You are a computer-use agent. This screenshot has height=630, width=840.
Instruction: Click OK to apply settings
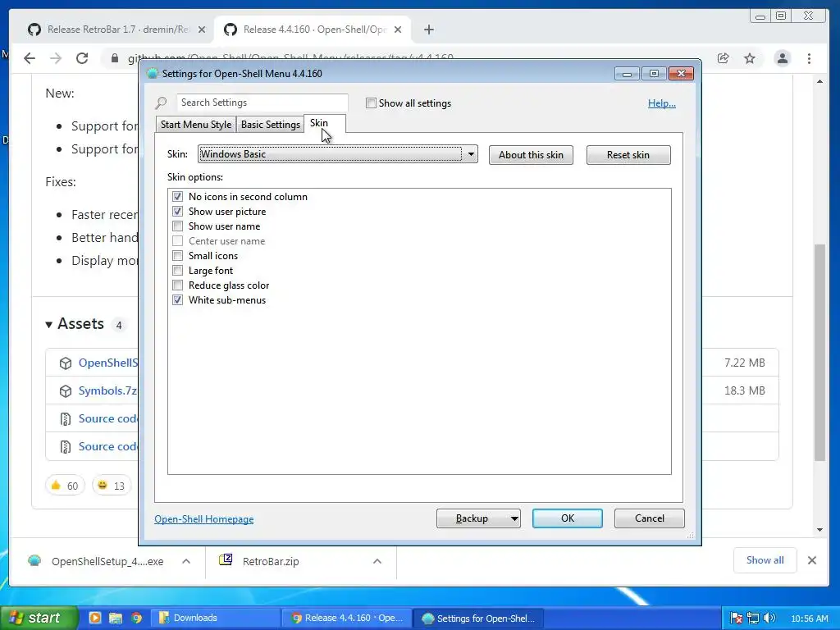[x=568, y=518]
